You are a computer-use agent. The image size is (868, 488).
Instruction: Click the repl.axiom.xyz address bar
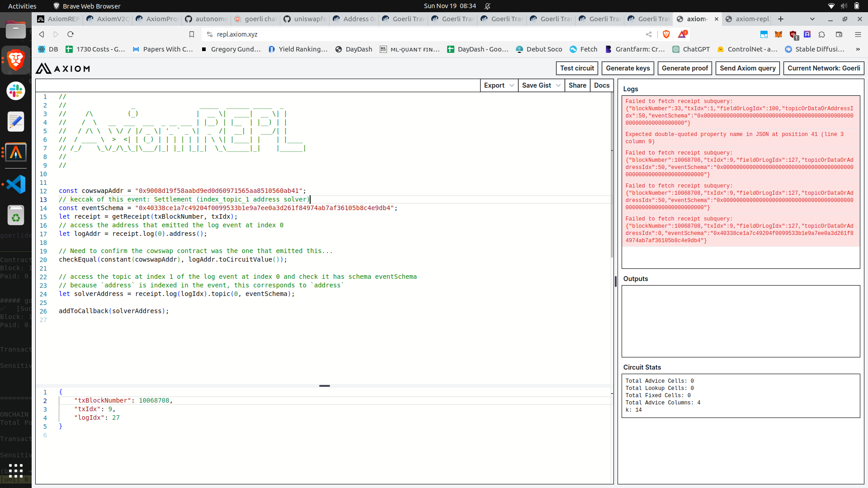[425, 34]
